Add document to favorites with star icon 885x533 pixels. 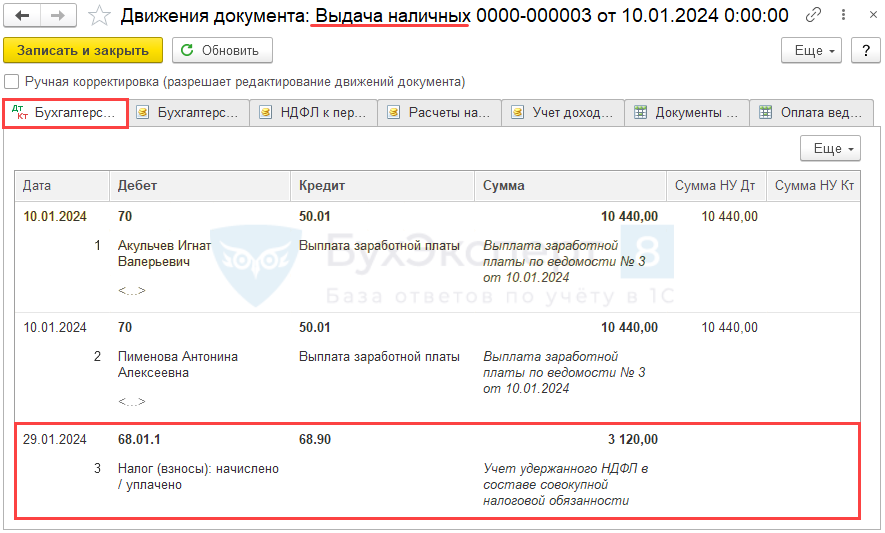[99, 16]
